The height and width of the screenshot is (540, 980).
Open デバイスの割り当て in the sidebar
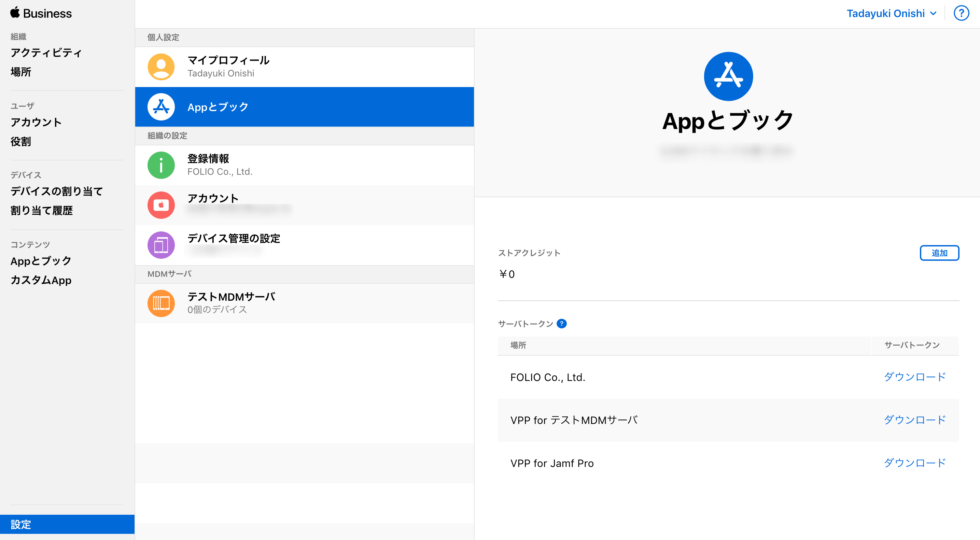pos(57,191)
